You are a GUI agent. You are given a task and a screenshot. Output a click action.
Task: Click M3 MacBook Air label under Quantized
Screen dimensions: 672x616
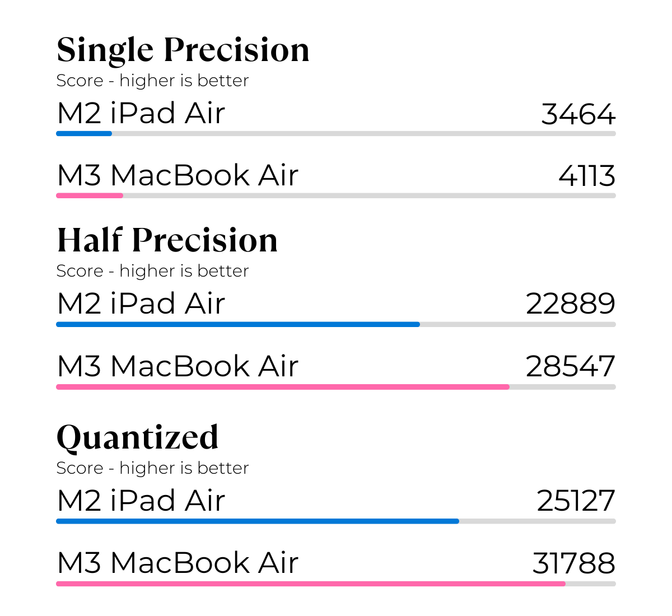point(178,563)
